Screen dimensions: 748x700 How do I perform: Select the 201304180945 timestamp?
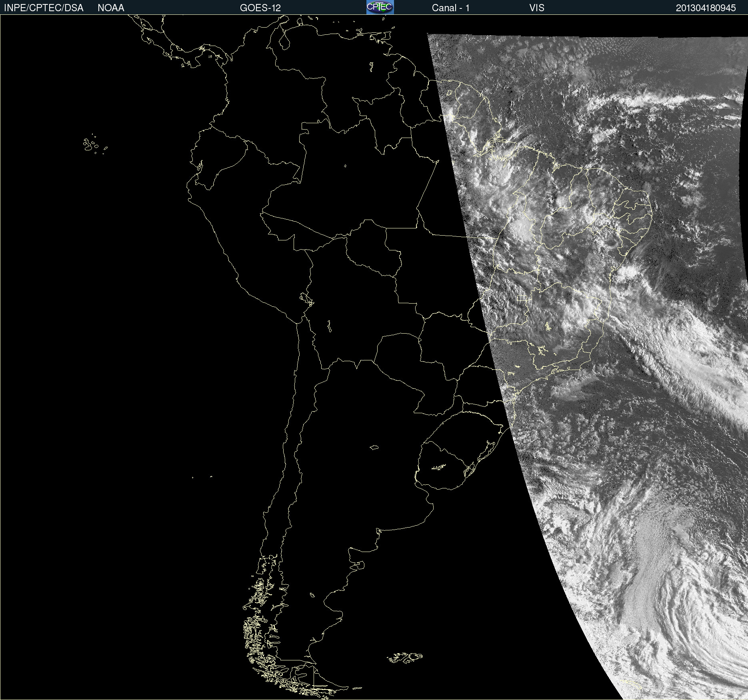(706, 8)
